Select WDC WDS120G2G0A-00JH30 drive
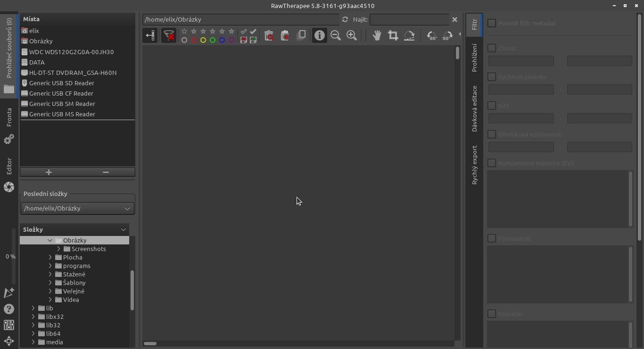This screenshot has height=349, width=644. tap(77, 52)
